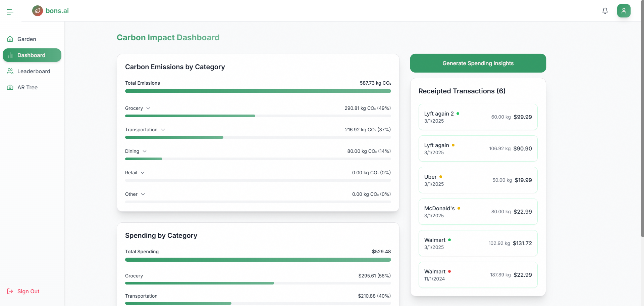Click the 187.89 kg Walmart emission value
This screenshot has width=644, height=306.
coord(500,275)
